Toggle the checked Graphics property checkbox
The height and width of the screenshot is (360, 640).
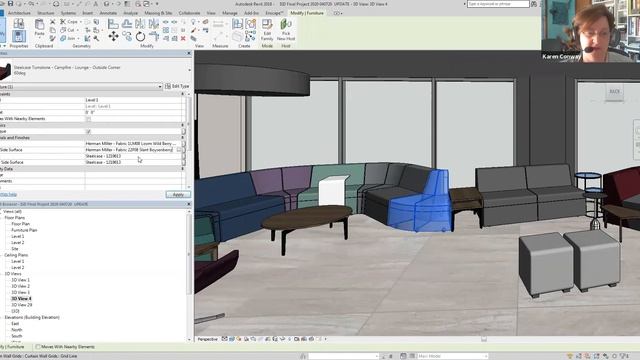[x=89, y=131]
